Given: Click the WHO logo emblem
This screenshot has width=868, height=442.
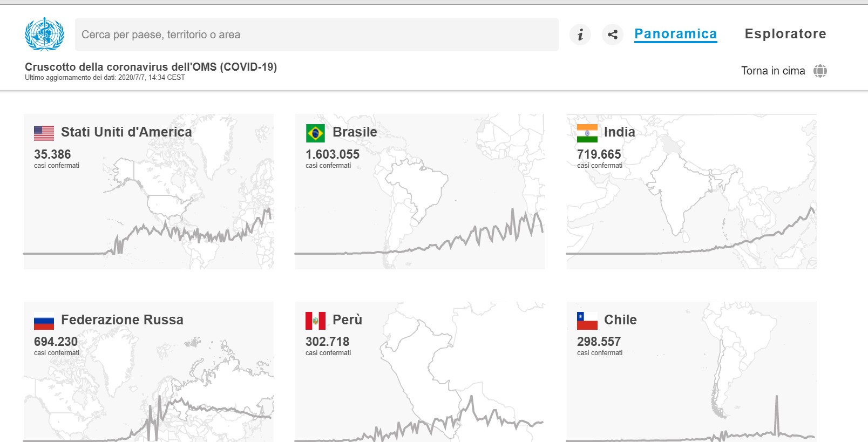Looking at the screenshot, I should click(x=44, y=34).
